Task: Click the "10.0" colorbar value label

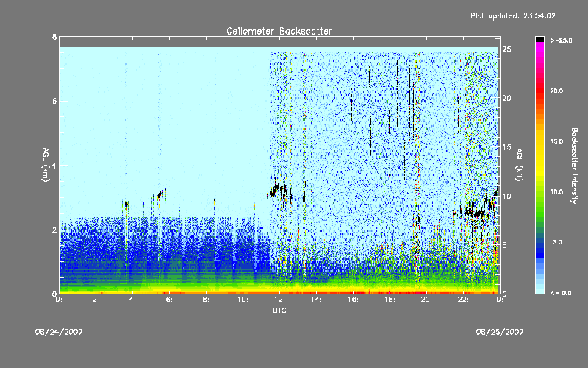Action: point(556,192)
